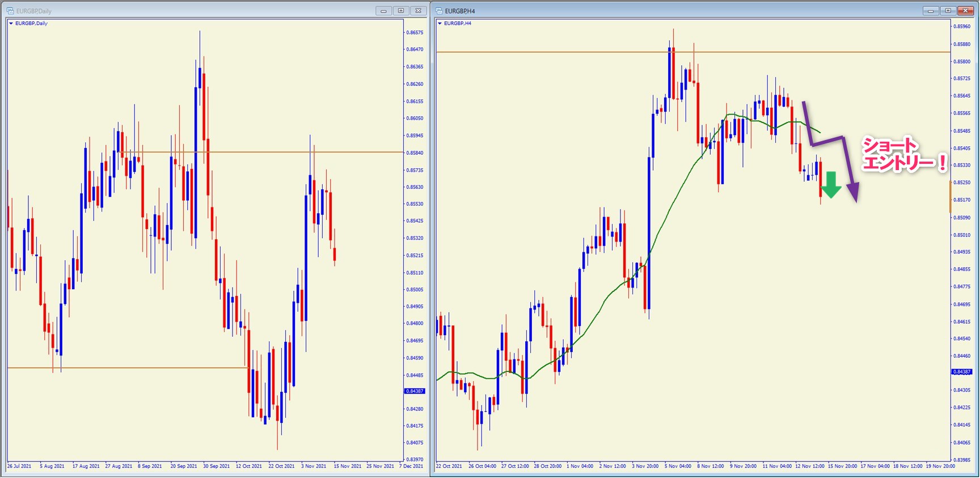Restore the EURGBP,H4 chart window size
This screenshot has height=478, width=980.
pyautogui.click(x=948, y=11)
